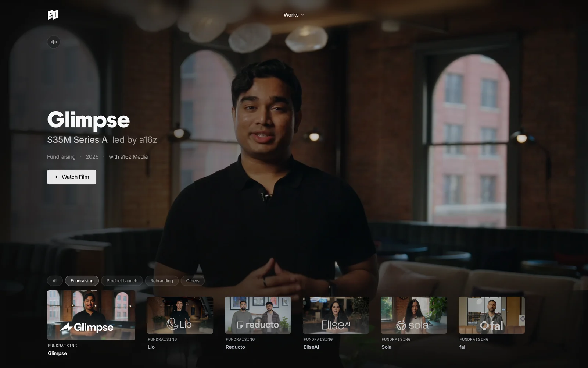Select the Fundraising filter tab
The height and width of the screenshot is (368, 588).
click(x=82, y=281)
